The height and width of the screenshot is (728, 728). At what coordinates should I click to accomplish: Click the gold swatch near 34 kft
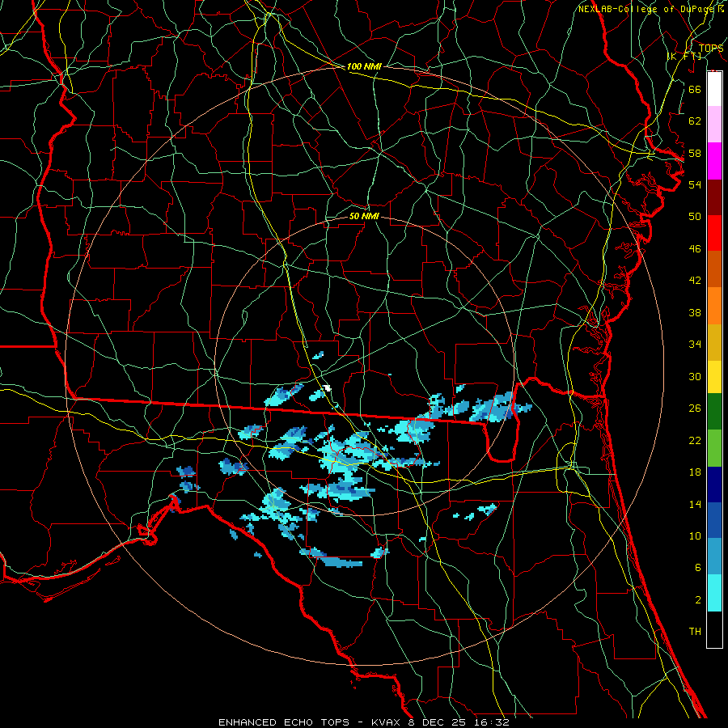714,342
